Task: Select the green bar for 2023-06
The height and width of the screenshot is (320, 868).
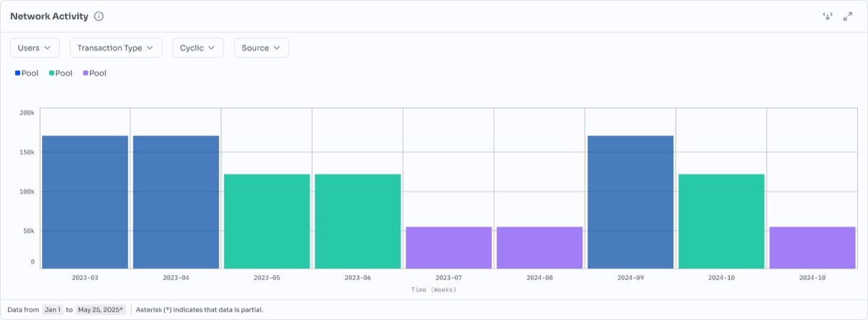Action: coord(358,222)
